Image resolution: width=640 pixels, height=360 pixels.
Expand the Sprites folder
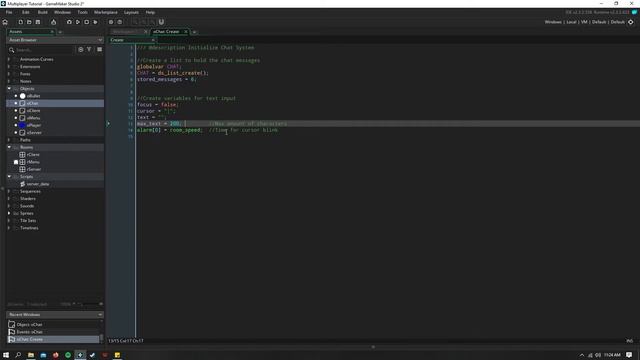click(9, 213)
